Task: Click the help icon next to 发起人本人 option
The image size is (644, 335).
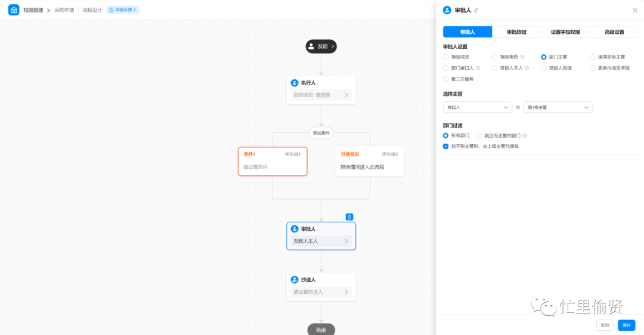Action: pos(527,68)
